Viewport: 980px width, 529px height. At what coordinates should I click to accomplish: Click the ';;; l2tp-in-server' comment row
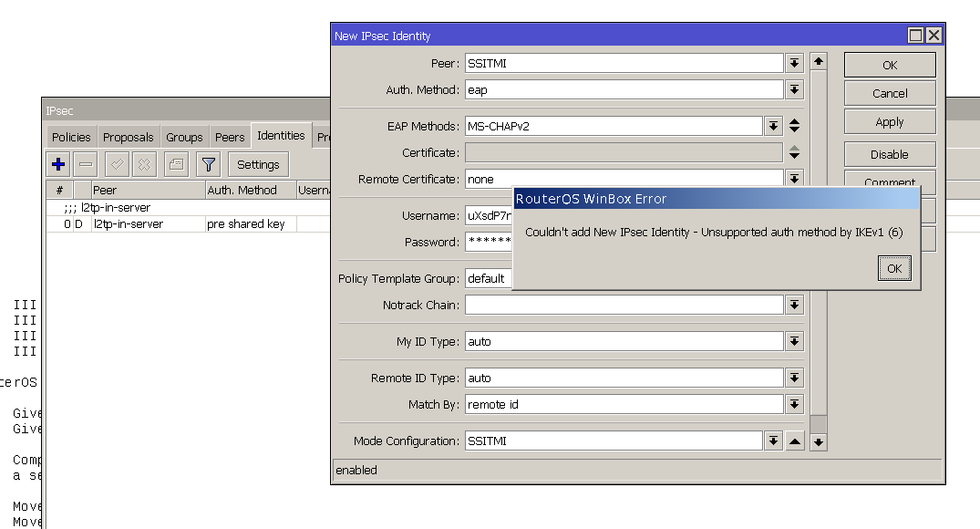(188, 208)
